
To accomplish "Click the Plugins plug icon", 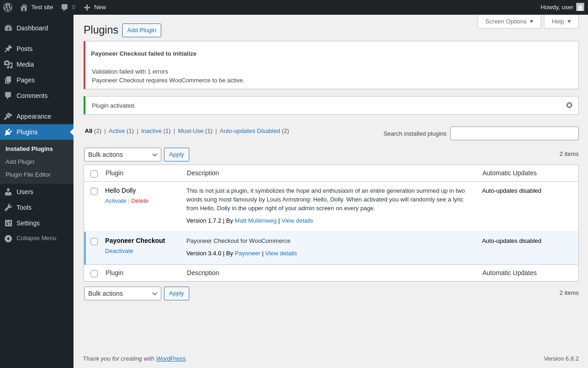I will pos(8,132).
